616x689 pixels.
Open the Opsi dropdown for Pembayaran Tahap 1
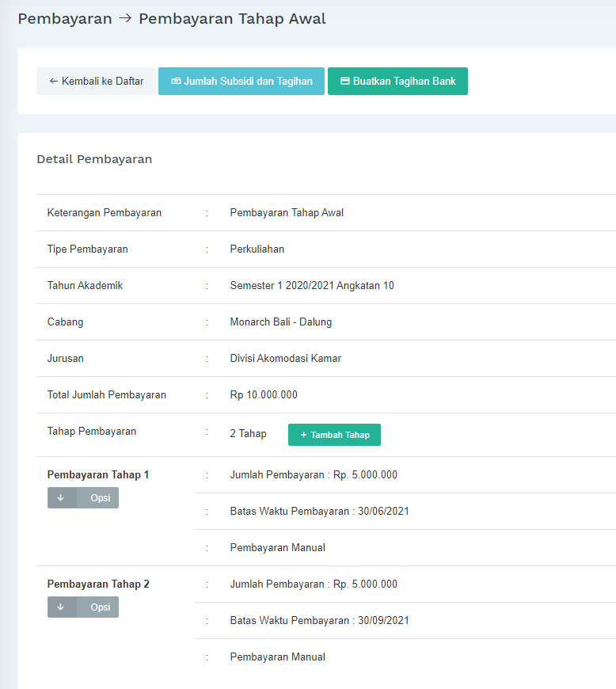[x=100, y=498]
